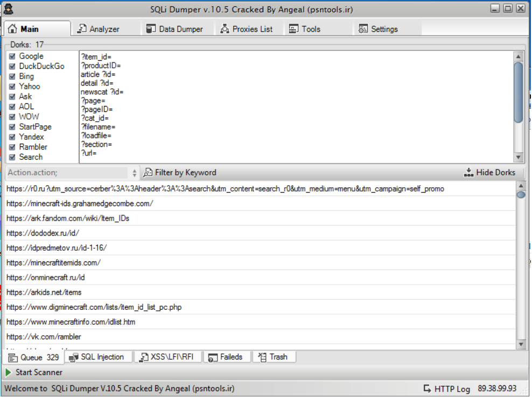This screenshot has width=532, height=397.
Task: Select the ark.fandom.com Item_IDs URL row
Action: (68, 218)
